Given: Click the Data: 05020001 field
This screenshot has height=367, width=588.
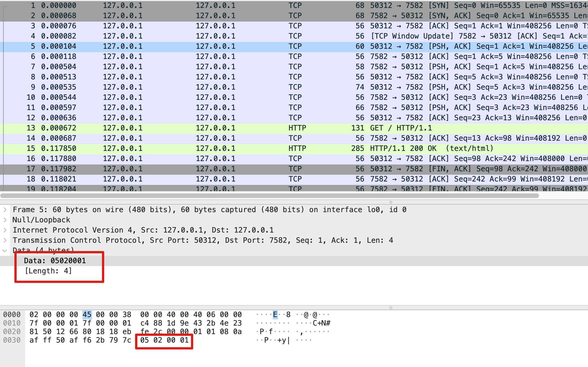Looking at the screenshot, I should pyautogui.click(x=55, y=261).
